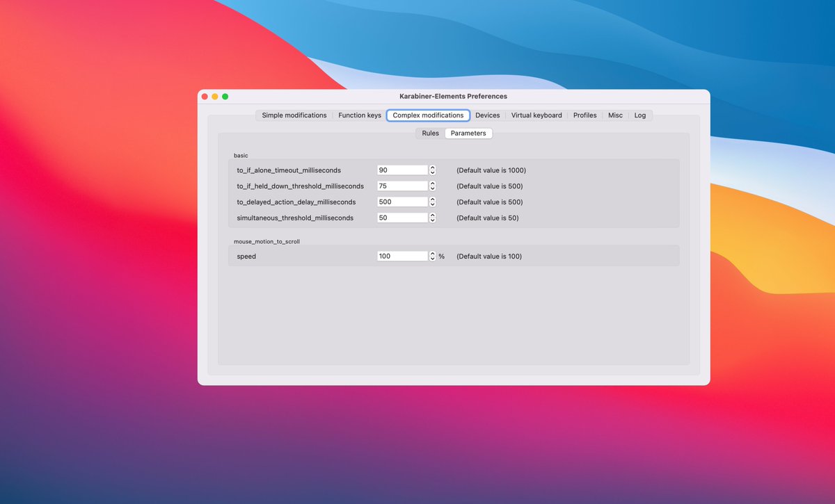Open the Devices tab
The image size is (835, 504).
click(488, 115)
